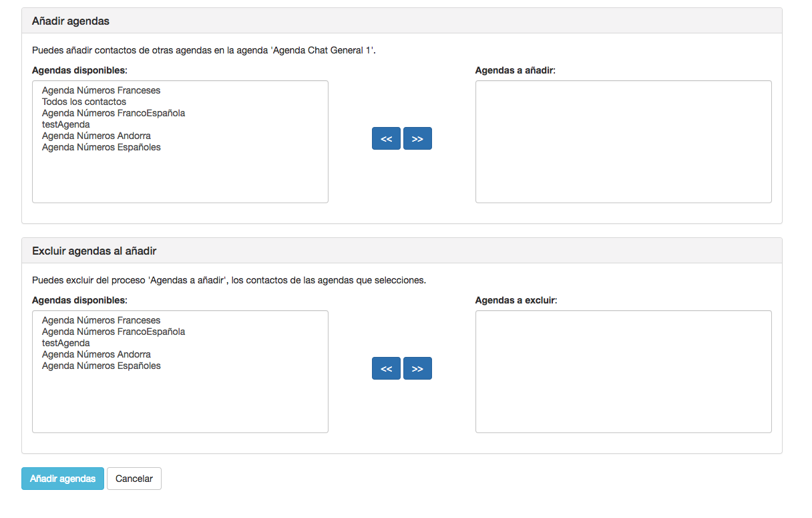This screenshot has width=812, height=518.
Task: Select testAgenda in the exclude list
Action: (x=65, y=343)
